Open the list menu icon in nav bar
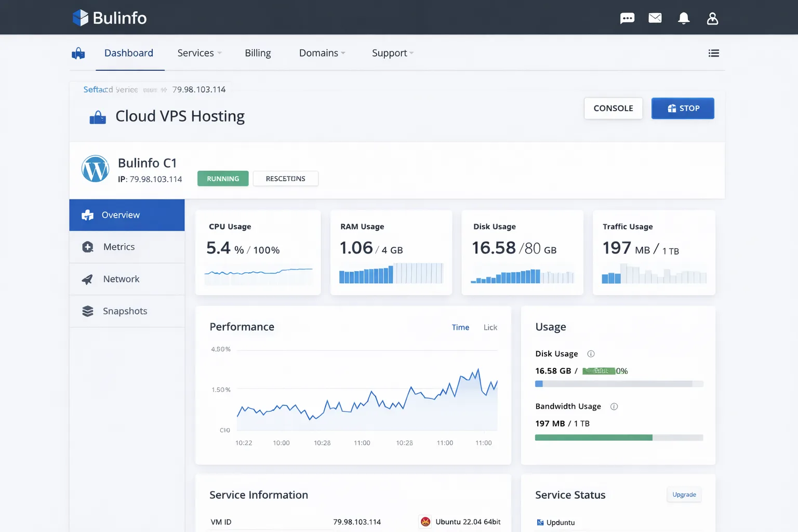This screenshot has width=798, height=532. [714, 53]
